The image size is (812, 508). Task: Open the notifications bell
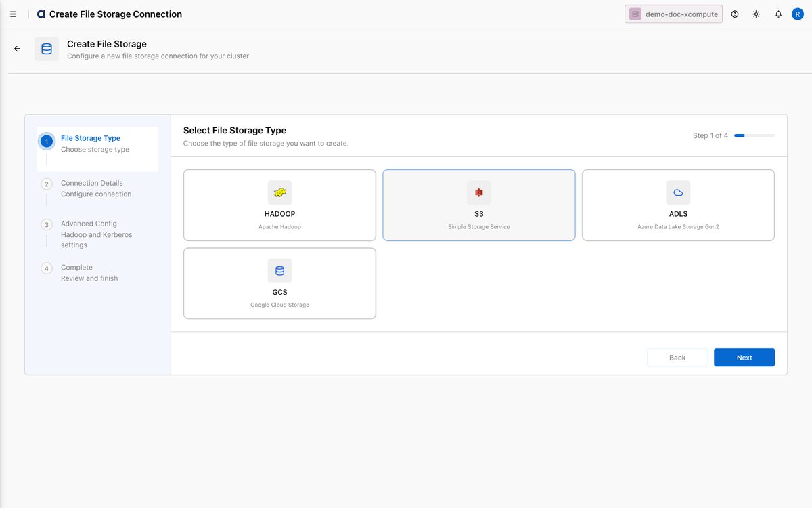click(778, 14)
